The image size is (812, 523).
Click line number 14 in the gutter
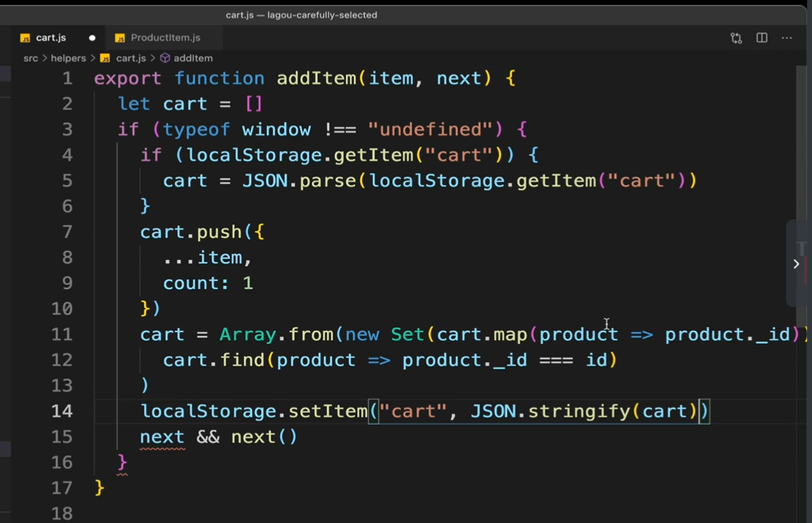click(62, 411)
